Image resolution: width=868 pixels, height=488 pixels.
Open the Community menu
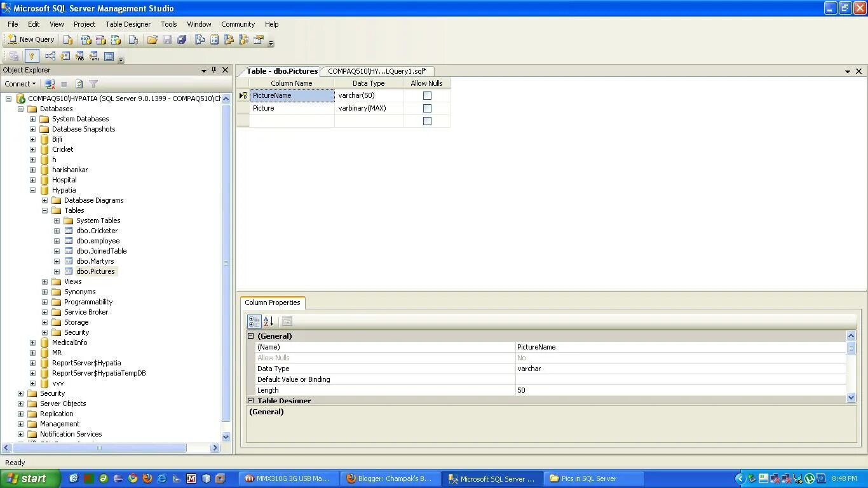tap(238, 24)
